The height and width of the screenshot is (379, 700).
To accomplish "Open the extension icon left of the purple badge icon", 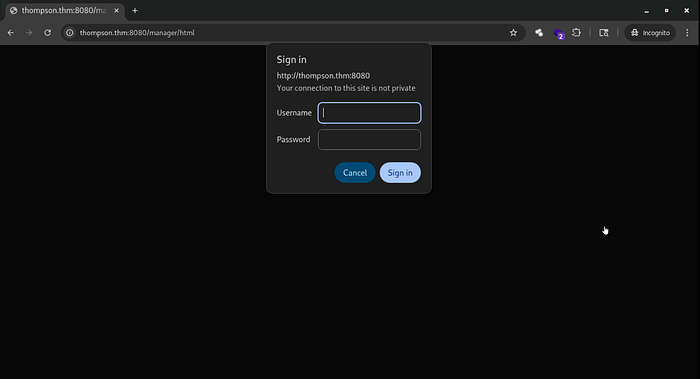I will [x=539, y=33].
